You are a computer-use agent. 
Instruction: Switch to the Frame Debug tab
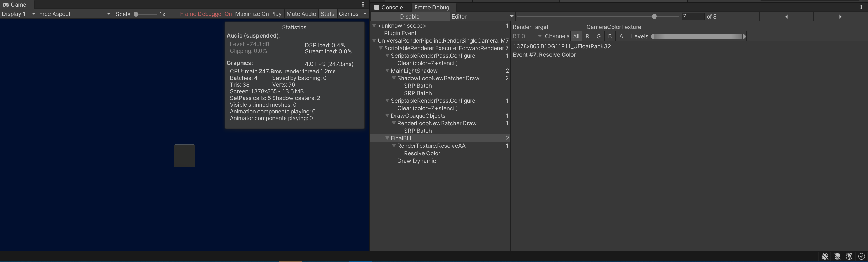pos(432,7)
